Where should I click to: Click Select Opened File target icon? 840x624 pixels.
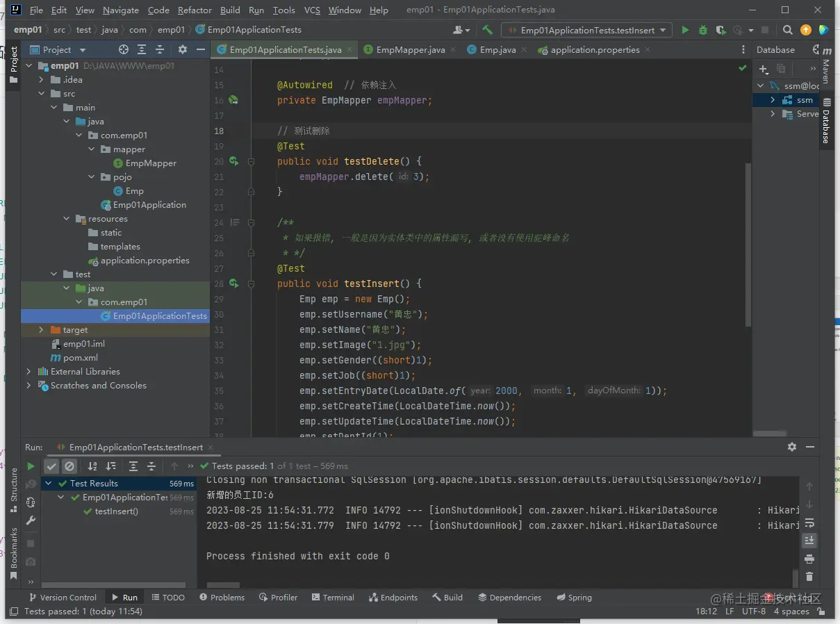click(x=124, y=49)
